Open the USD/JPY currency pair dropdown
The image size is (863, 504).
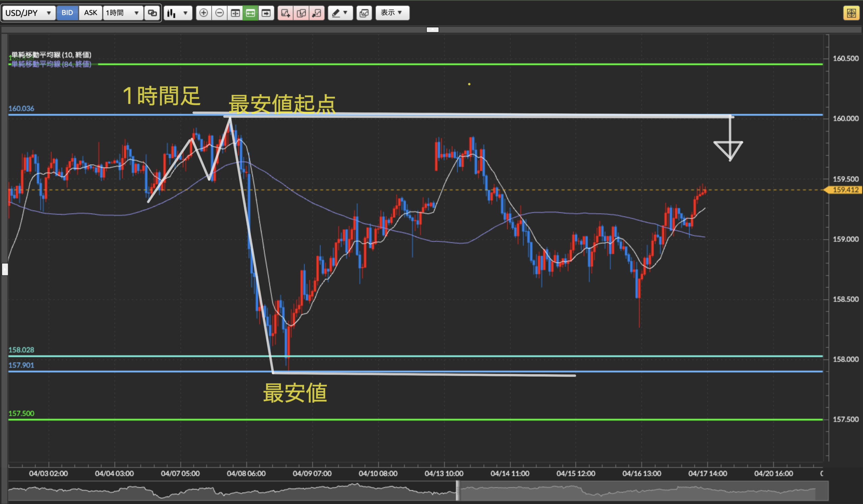pyautogui.click(x=29, y=13)
